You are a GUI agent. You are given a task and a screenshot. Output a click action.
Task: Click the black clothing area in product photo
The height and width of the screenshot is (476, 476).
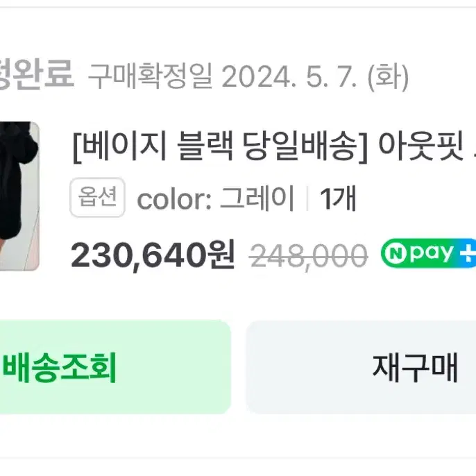(14, 182)
